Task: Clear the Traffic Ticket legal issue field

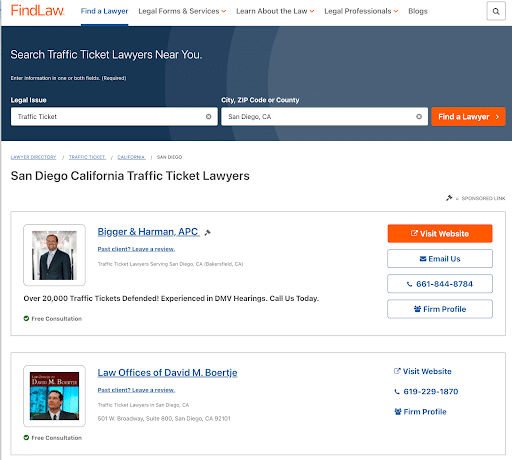Action: 208,116
